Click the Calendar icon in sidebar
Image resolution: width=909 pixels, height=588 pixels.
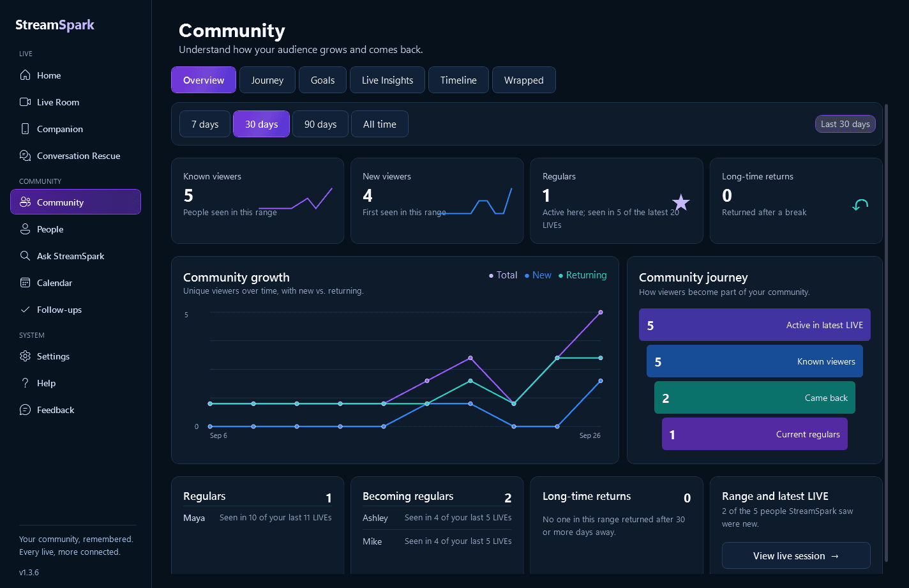pos(26,283)
